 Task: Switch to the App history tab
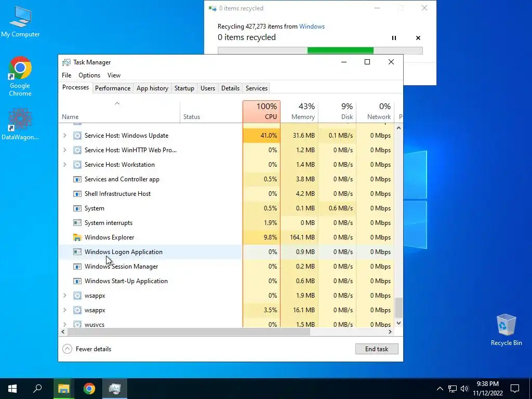point(152,88)
